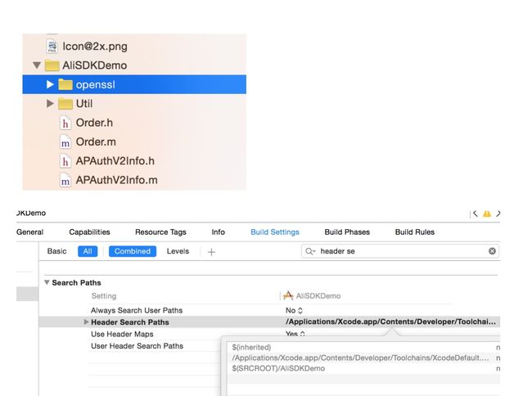This screenshot has width=532, height=396.
Task: Switch to the General tab
Action: pyautogui.click(x=29, y=232)
